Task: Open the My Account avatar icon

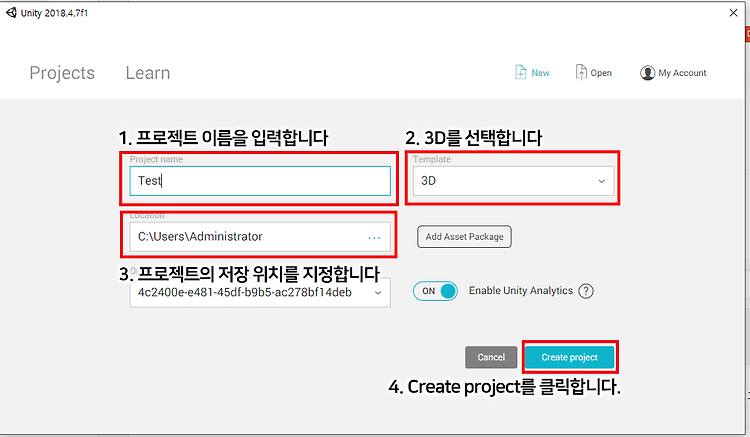Action: click(x=647, y=73)
